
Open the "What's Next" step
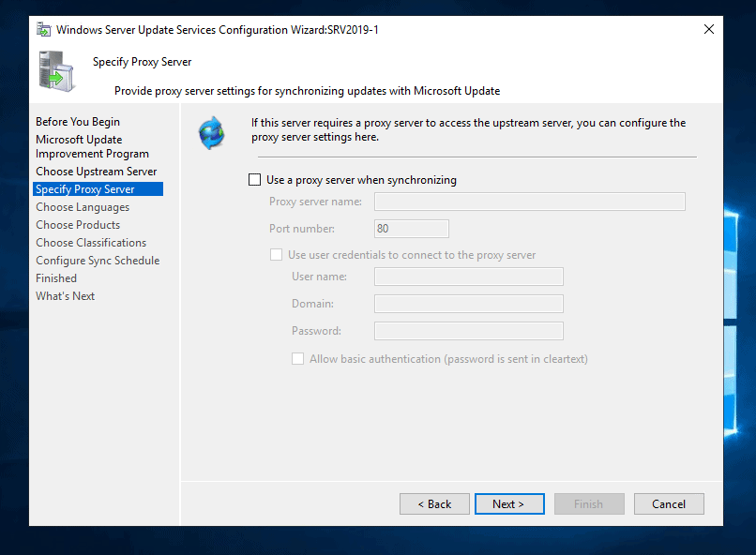point(65,295)
